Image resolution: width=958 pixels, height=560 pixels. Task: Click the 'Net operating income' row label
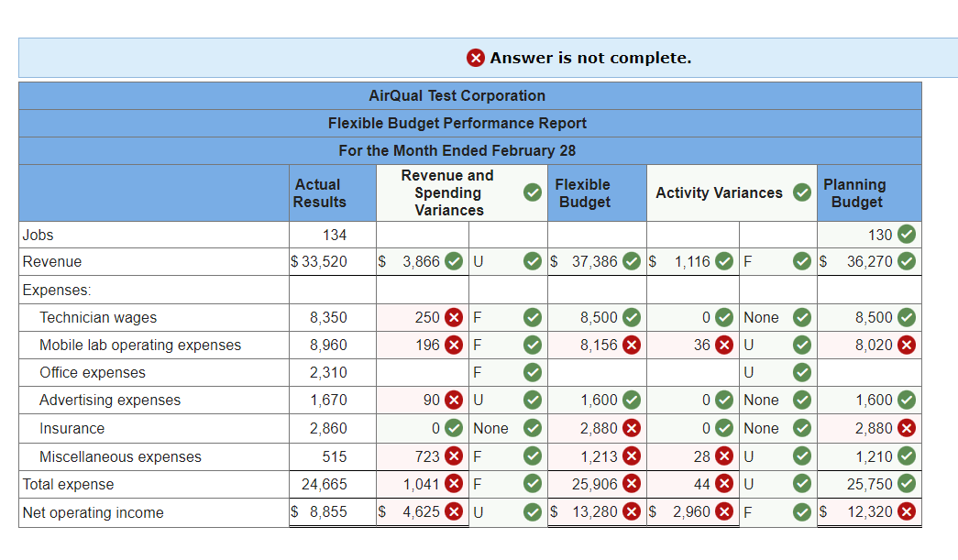coord(93,512)
